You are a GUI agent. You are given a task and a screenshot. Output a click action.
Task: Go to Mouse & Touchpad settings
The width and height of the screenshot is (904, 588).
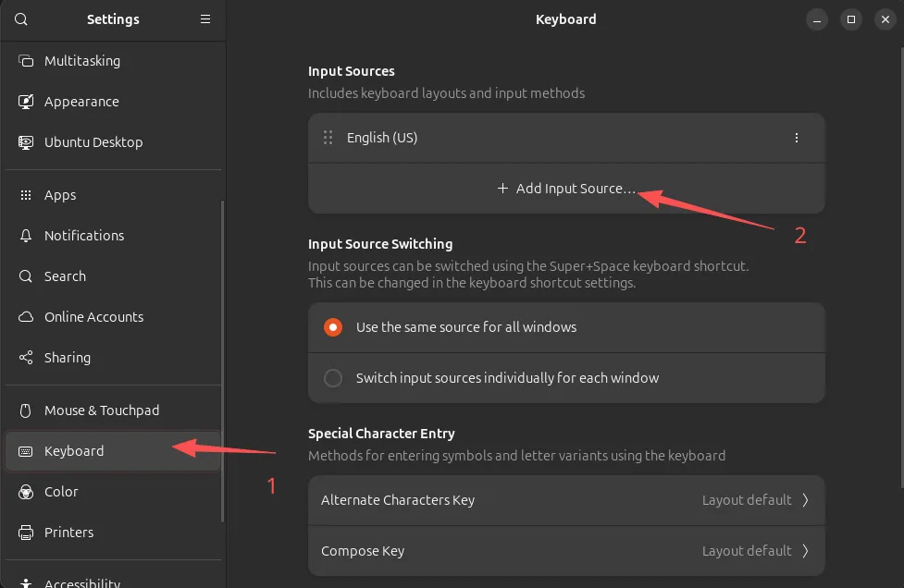pos(102,410)
